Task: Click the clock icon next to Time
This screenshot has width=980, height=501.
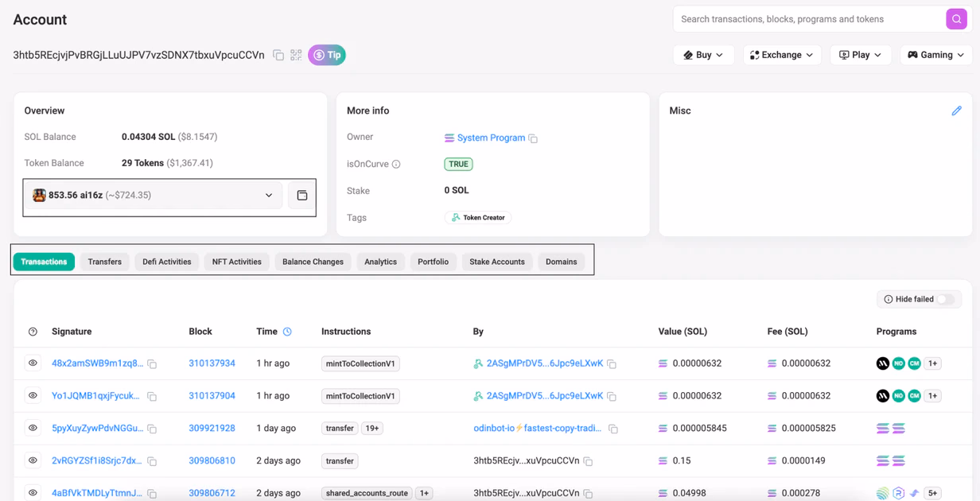Action: pos(287,332)
